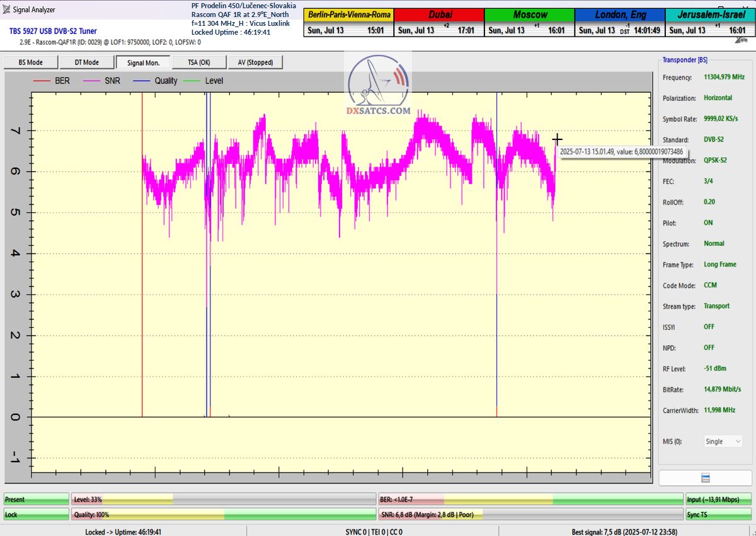Click the Level 33% meter bar

(x=223, y=499)
